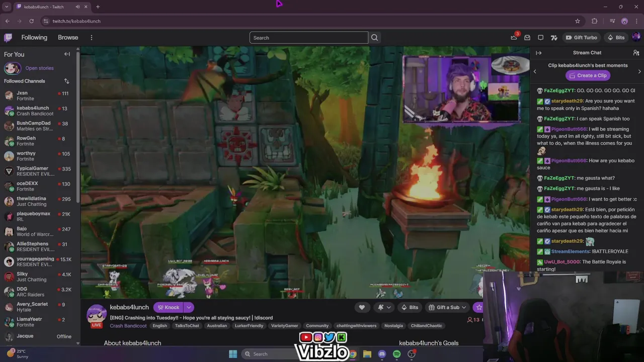Open a new browser tab
This screenshot has height=362, width=644.
pyautogui.click(x=98, y=7)
